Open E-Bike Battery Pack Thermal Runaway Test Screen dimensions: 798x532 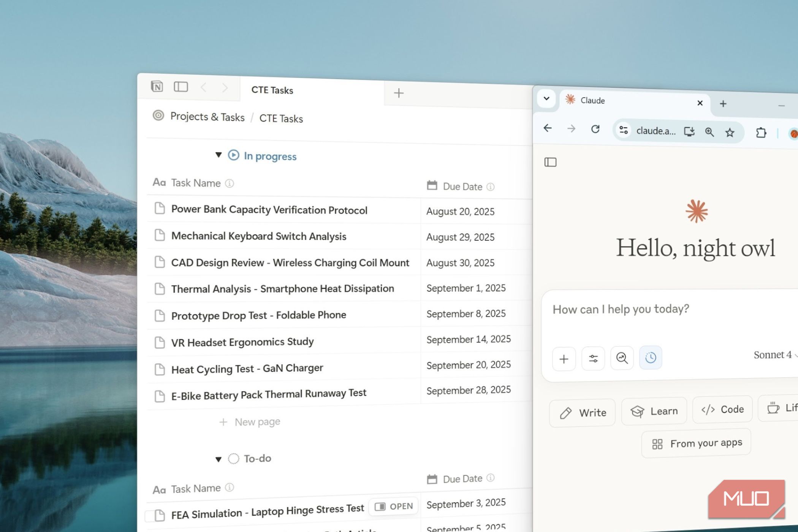pos(269,394)
